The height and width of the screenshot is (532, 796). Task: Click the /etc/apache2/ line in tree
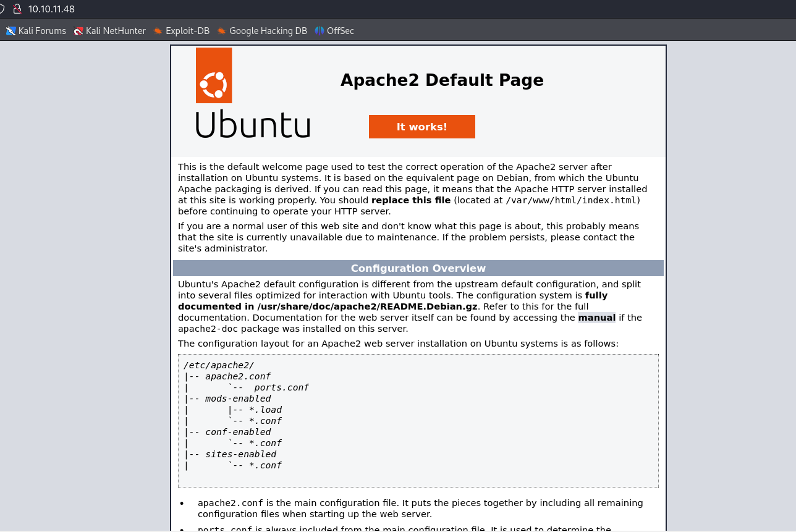pyautogui.click(x=219, y=365)
